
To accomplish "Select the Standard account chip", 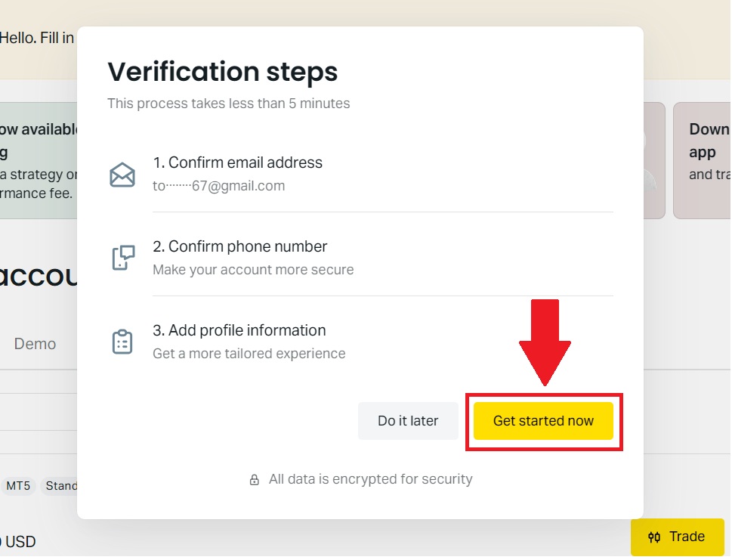I will pos(64,486).
